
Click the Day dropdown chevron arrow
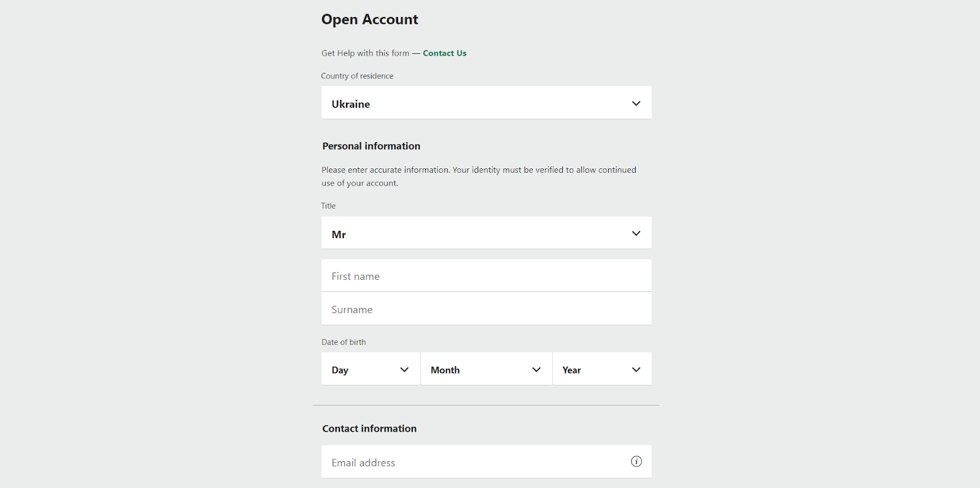tap(404, 370)
